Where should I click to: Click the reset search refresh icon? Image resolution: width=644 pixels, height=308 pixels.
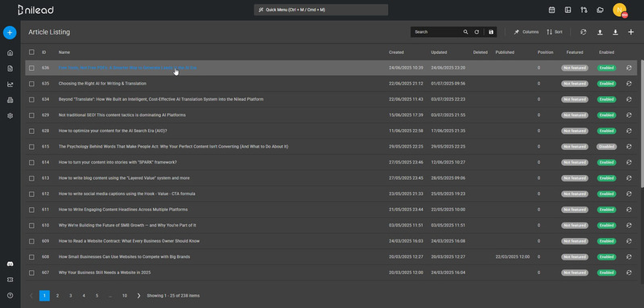pyautogui.click(x=477, y=32)
